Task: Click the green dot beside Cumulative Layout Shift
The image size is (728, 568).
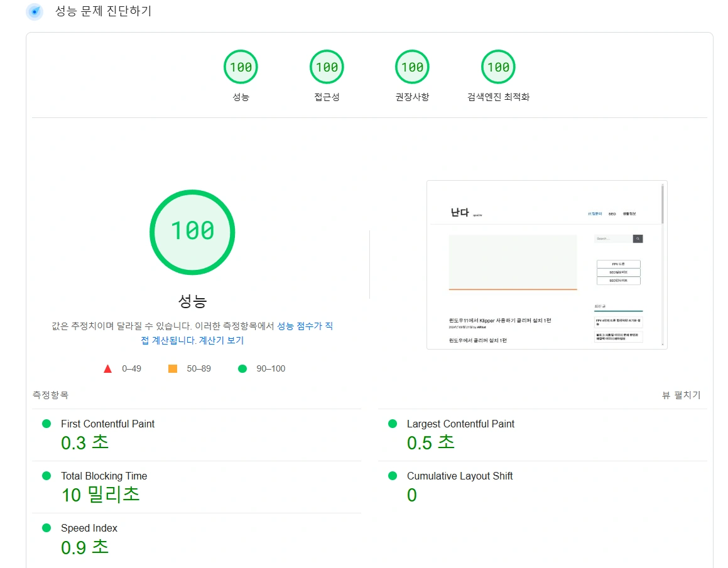Action: [393, 476]
